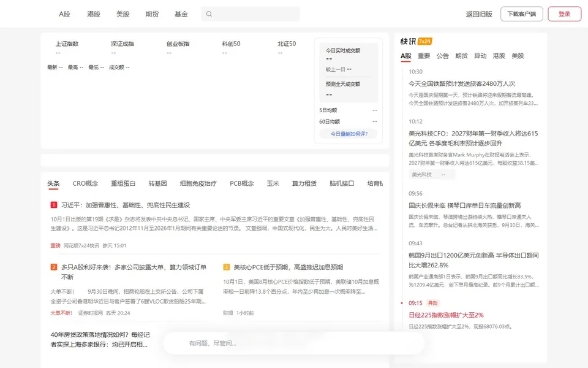Click the red 大单不断! tag

(x=61, y=313)
